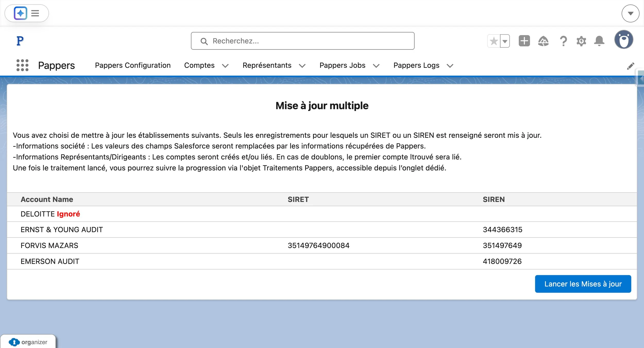Expand the Représentants tab chevron
The width and height of the screenshot is (644, 348).
point(302,66)
